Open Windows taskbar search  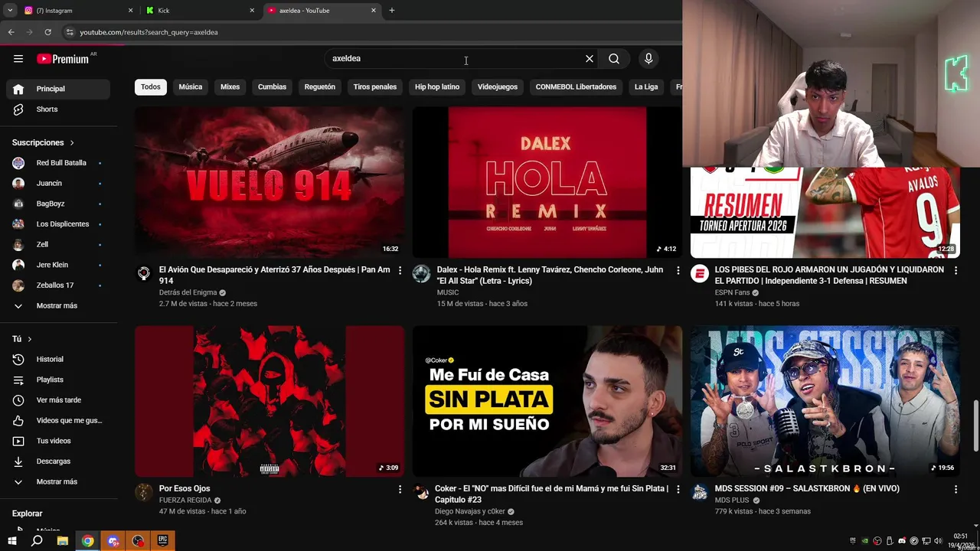[37, 541]
